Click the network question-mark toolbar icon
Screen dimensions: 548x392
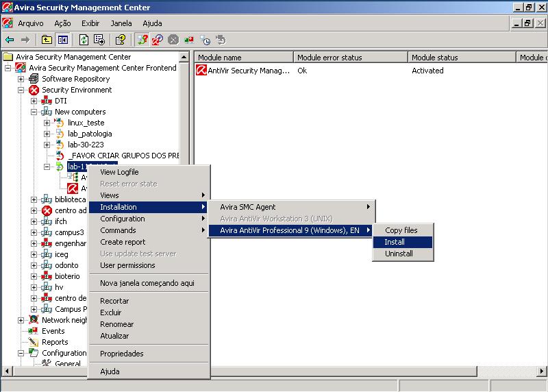pos(142,40)
